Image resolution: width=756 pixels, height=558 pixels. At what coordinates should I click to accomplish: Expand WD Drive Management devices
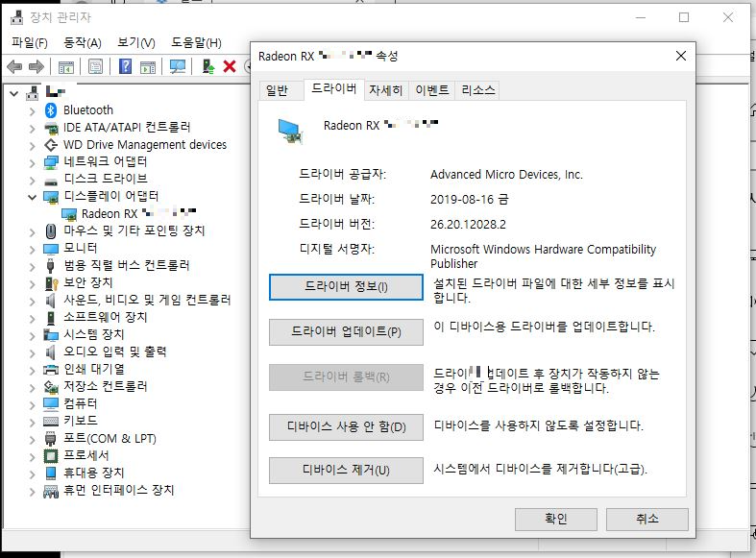tap(32, 146)
